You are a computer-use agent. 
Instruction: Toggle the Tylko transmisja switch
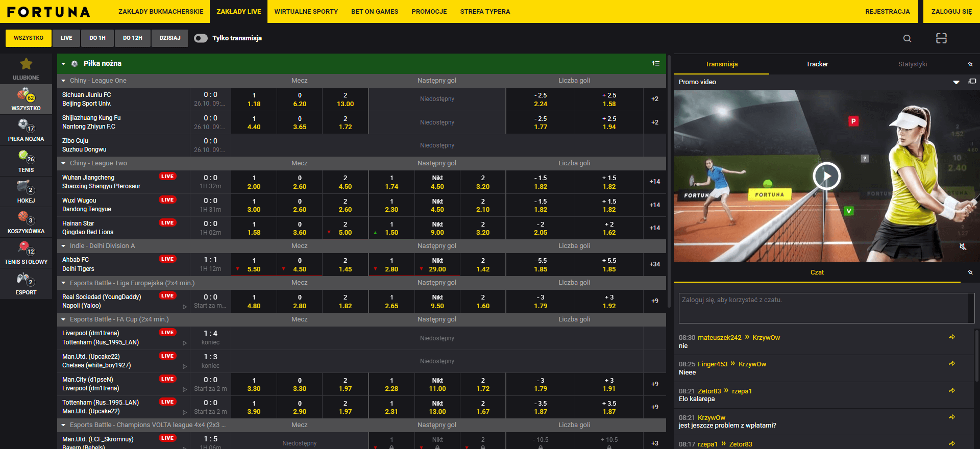[201, 38]
